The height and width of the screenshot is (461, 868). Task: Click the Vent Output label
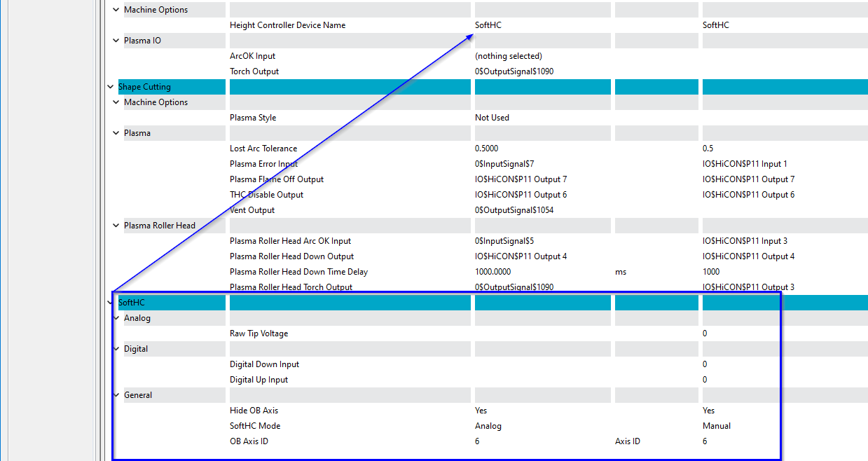pos(252,210)
